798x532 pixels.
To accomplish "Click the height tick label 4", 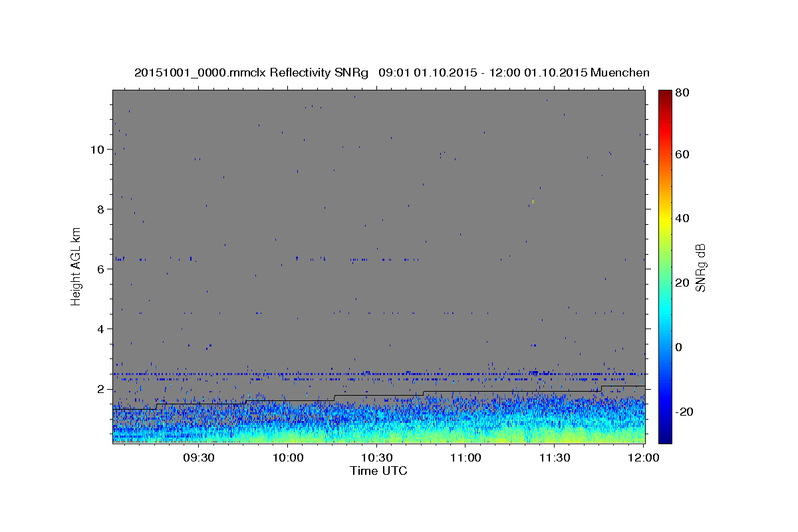I will pos(100,329).
